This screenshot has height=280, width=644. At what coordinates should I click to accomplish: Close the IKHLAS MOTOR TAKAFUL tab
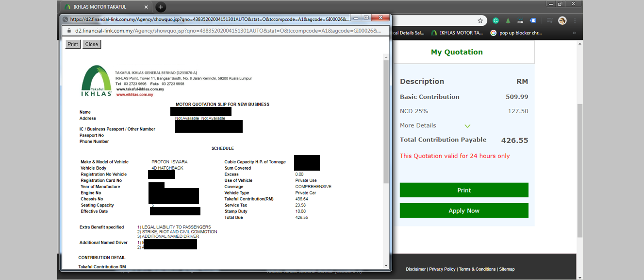coord(146,7)
